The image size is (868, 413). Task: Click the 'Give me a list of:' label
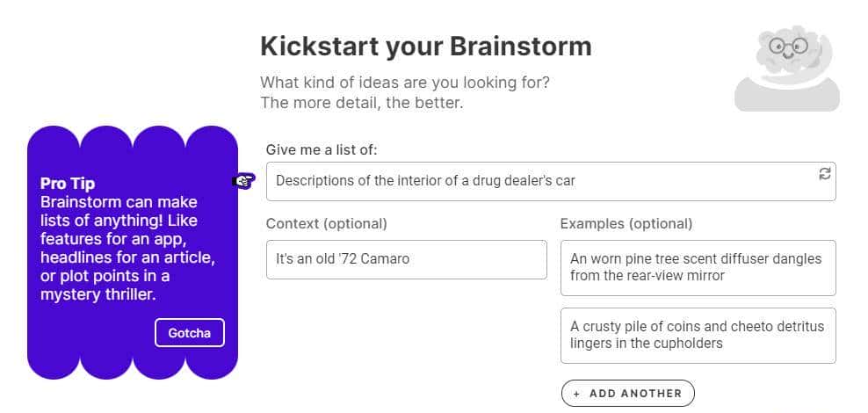pos(322,150)
